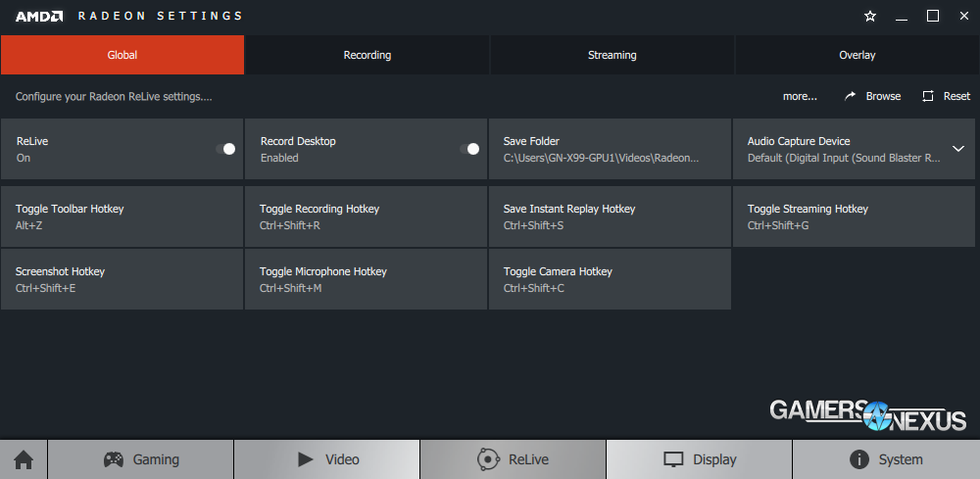
Task: Click the save path C:\Users\GN-X99-GPU1 text
Action: [602, 158]
